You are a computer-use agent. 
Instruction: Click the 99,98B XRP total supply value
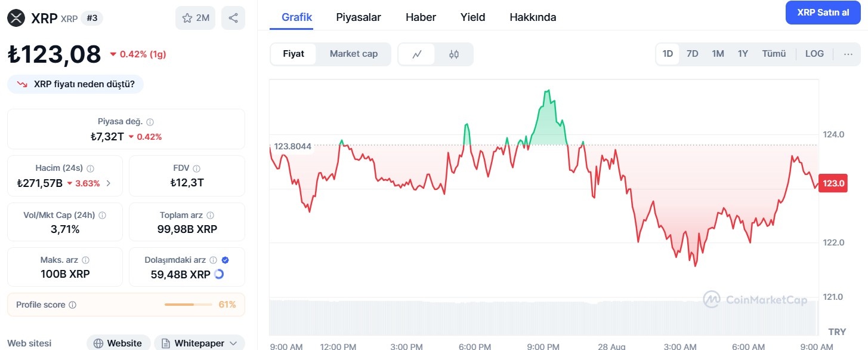point(187,229)
